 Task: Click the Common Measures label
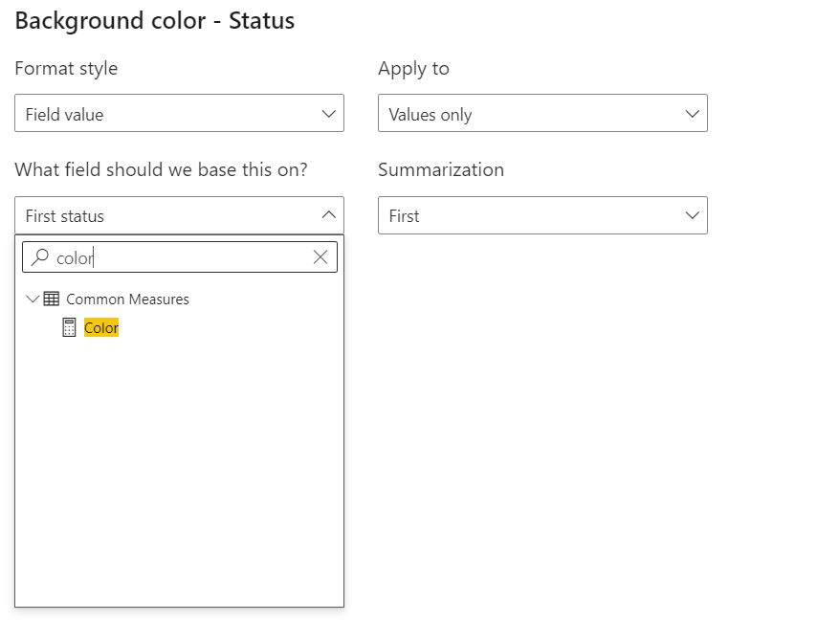click(127, 299)
